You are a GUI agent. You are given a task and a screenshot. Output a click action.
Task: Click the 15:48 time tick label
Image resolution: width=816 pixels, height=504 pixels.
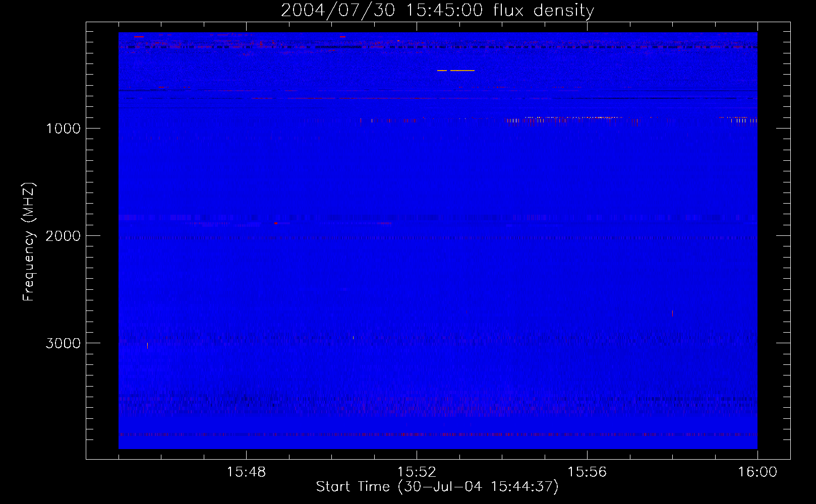coord(246,472)
